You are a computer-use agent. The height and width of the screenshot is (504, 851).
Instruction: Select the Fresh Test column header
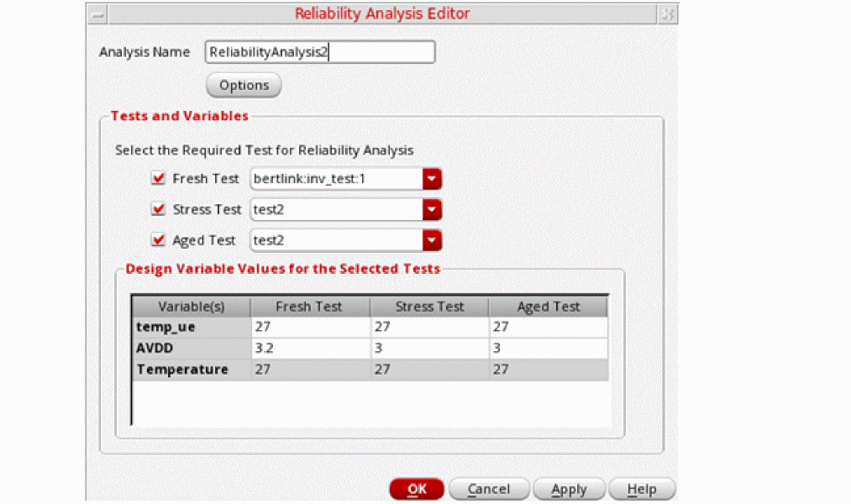[309, 307]
